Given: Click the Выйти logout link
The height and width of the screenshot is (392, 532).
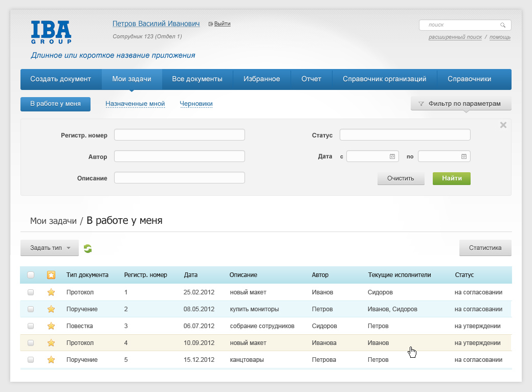Looking at the screenshot, I should 222,24.
